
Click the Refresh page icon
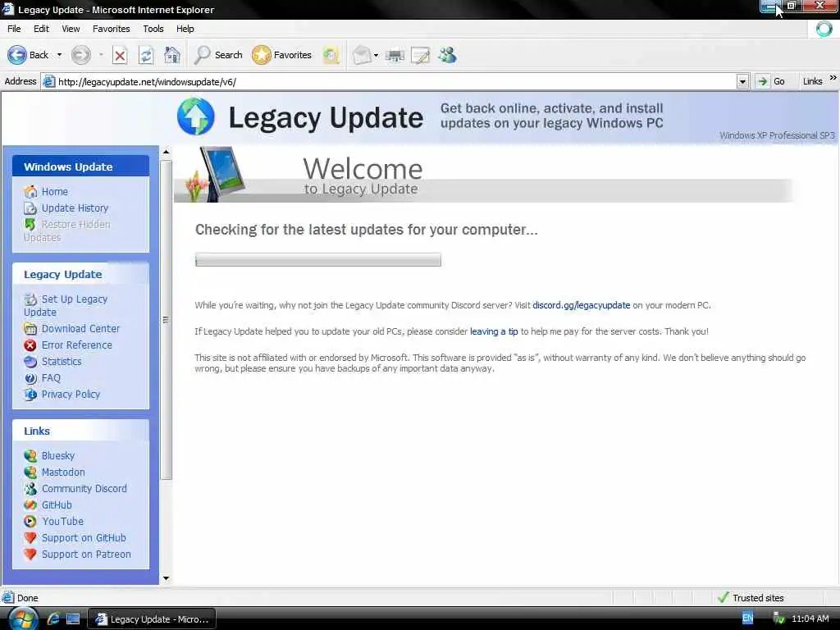pyautogui.click(x=146, y=55)
